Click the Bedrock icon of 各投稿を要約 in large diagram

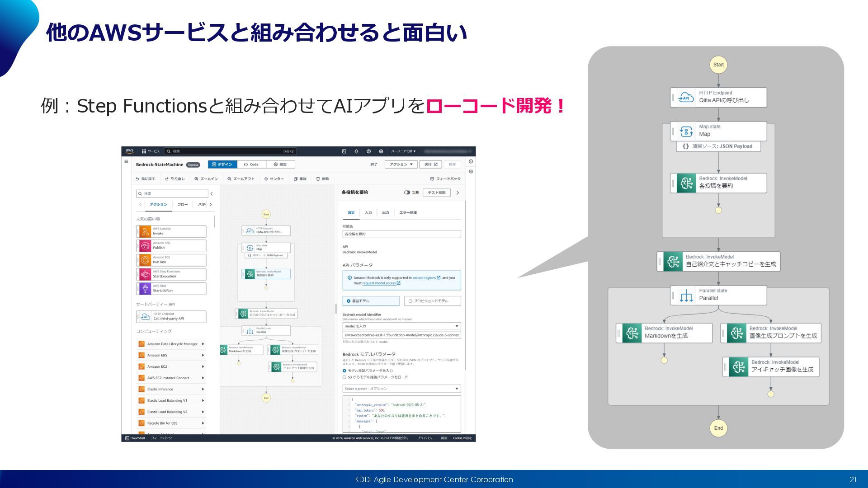(x=686, y=183)
